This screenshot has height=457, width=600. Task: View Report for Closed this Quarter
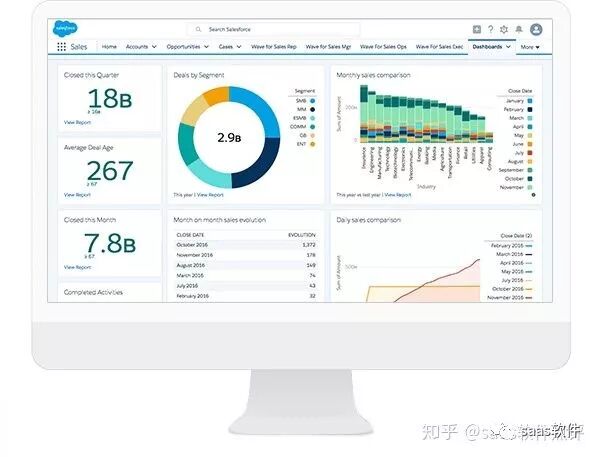77,122
